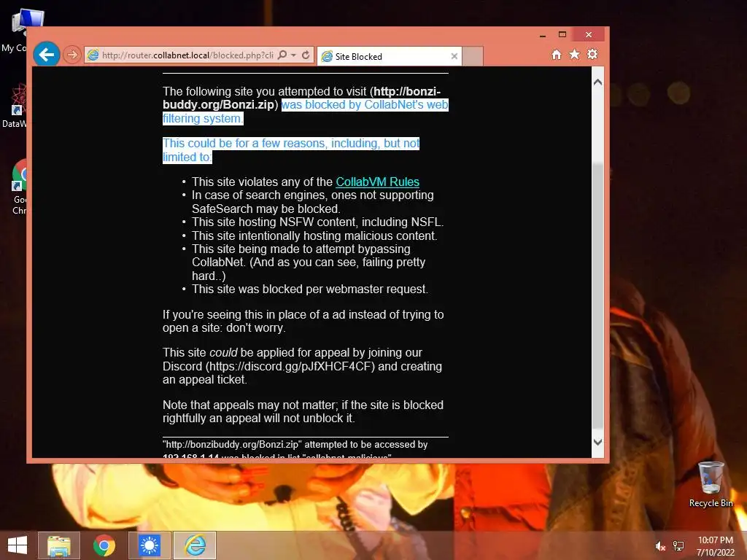Click the text 'was blocked by CollabNet's web'
This screenshot has height=560, width=747.
pos(365,105)
